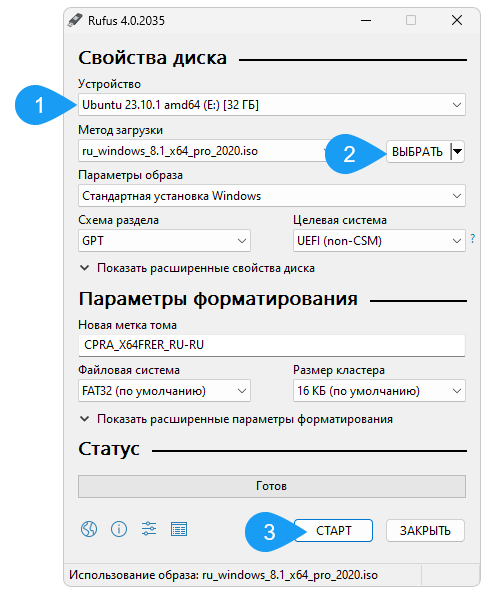Click the ВЫБРАТЬ button
Viewport: 487px width, 594px height.
tap(417, 152)
